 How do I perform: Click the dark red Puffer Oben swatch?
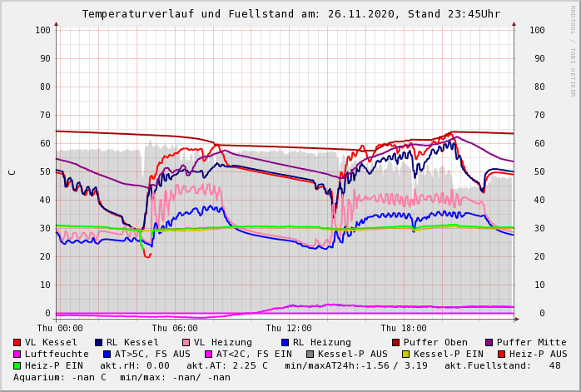point(395,343)
